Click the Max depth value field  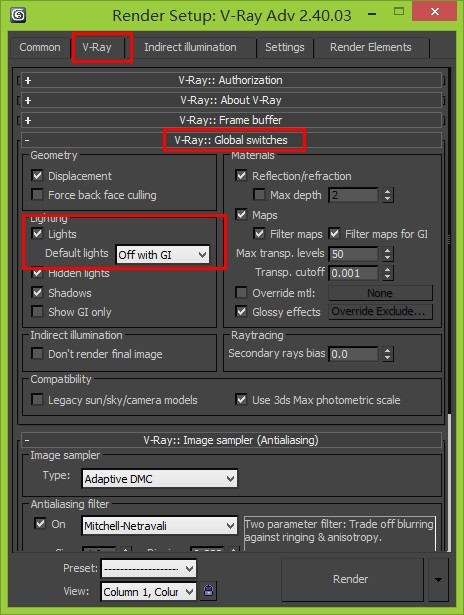tap(353, 195)
